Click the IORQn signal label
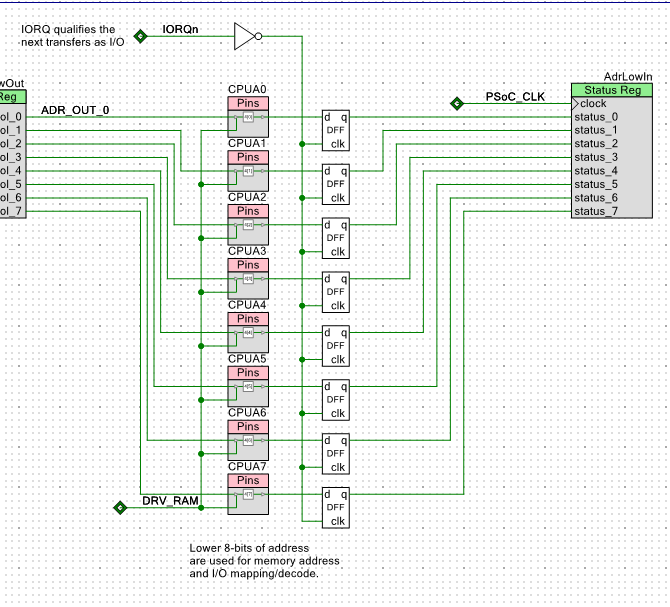The height and width of the screenshot is (607, 670). coord(180,30)
